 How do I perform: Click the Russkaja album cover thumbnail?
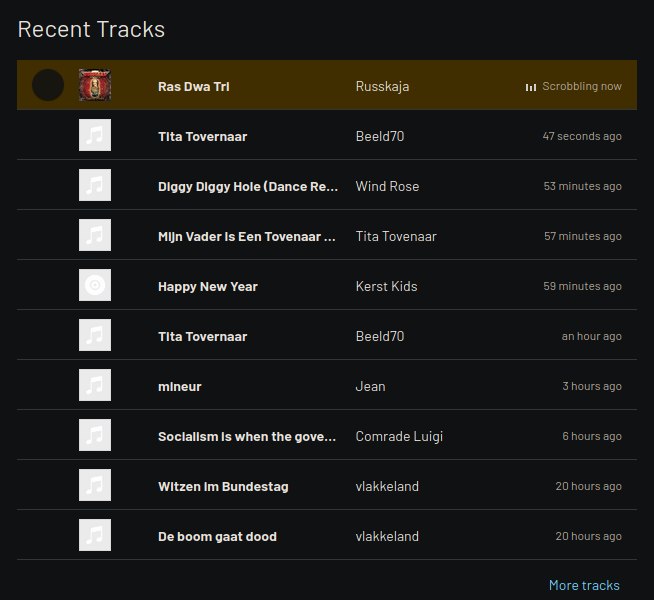point(95,86)
